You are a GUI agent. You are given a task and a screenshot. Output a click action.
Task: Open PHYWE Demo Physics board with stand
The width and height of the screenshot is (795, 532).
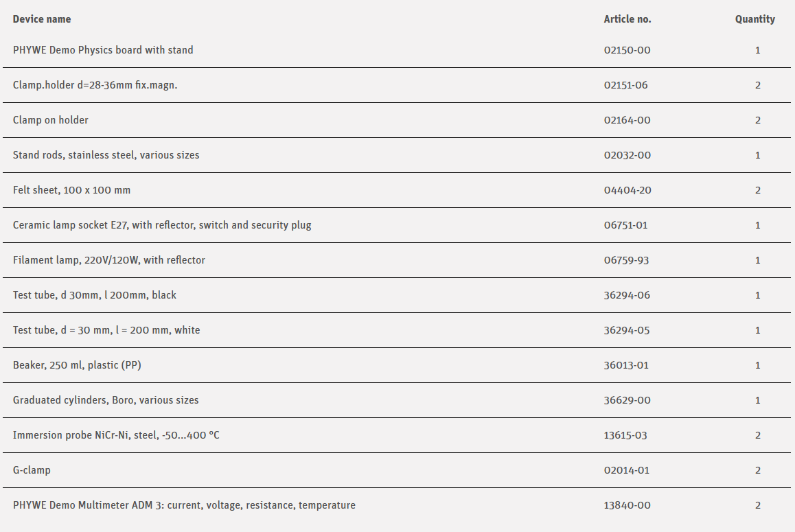[x=103, y=50]
